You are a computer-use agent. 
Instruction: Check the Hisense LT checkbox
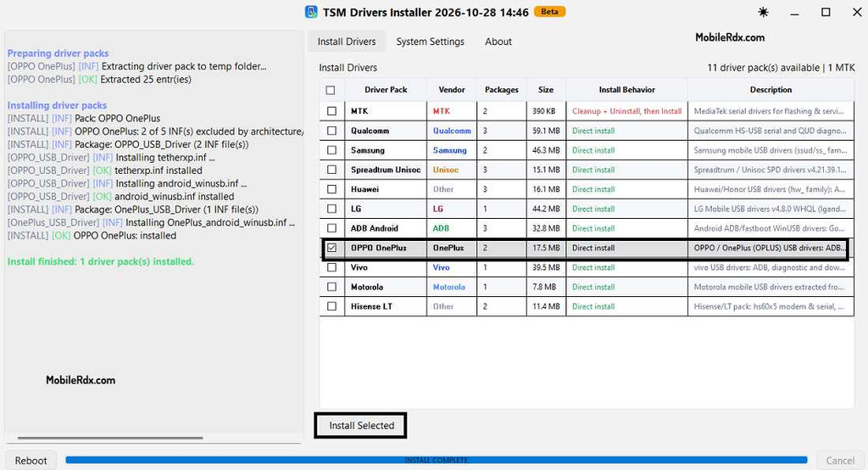coord(331,306)
